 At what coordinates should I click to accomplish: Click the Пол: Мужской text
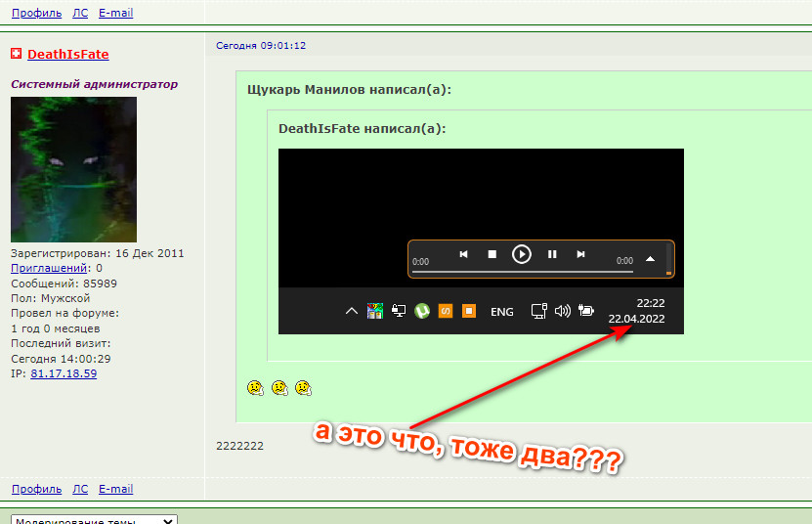click(51, 298)
